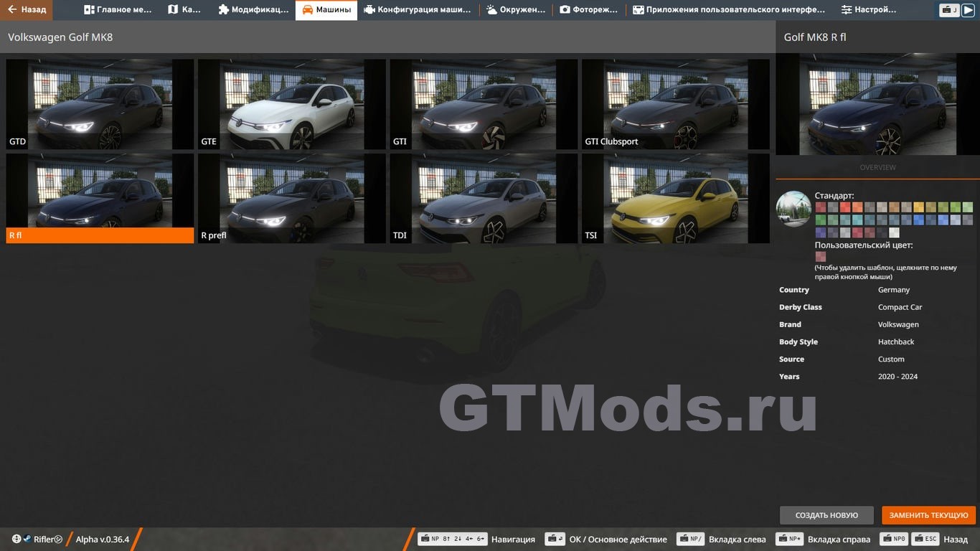The image size is (980, 551).
Task: Click the Hatchback body style value
Action: [x=896, y=342]
